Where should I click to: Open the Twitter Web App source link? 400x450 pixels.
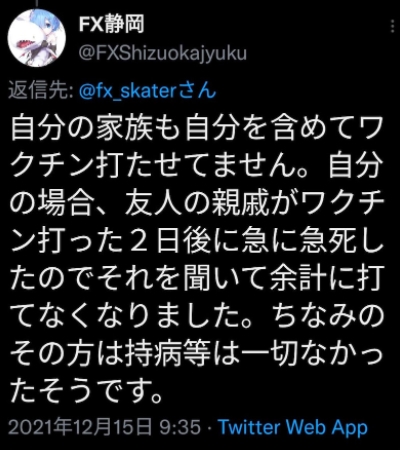293,427
